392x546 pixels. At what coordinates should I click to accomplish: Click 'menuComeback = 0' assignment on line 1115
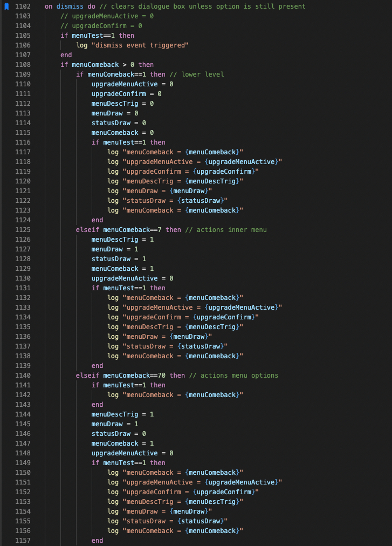click(x=122, y=133)
